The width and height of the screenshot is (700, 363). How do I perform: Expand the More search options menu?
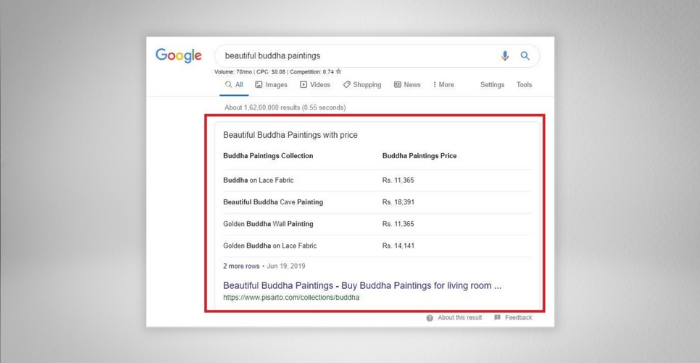pos(443,85)
